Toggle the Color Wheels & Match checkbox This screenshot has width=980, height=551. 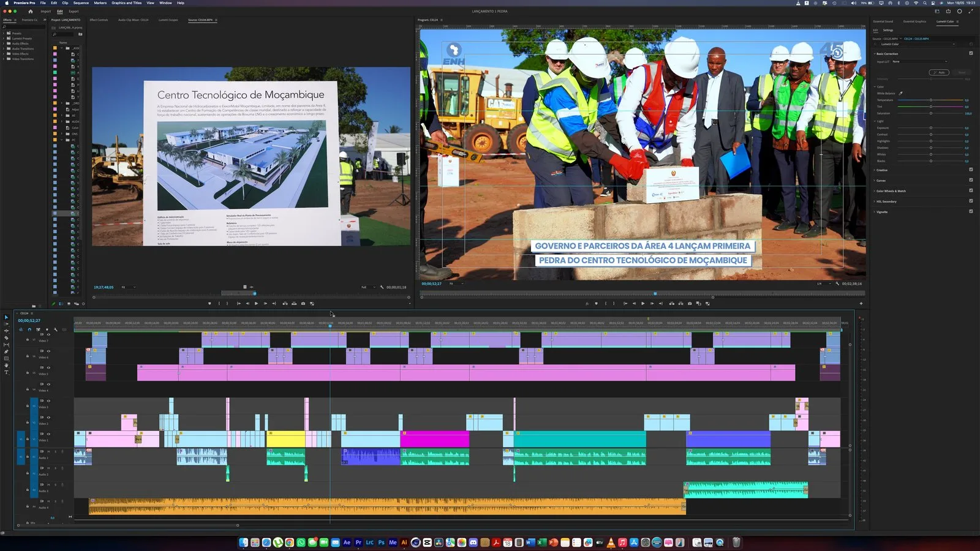[971, 190]
